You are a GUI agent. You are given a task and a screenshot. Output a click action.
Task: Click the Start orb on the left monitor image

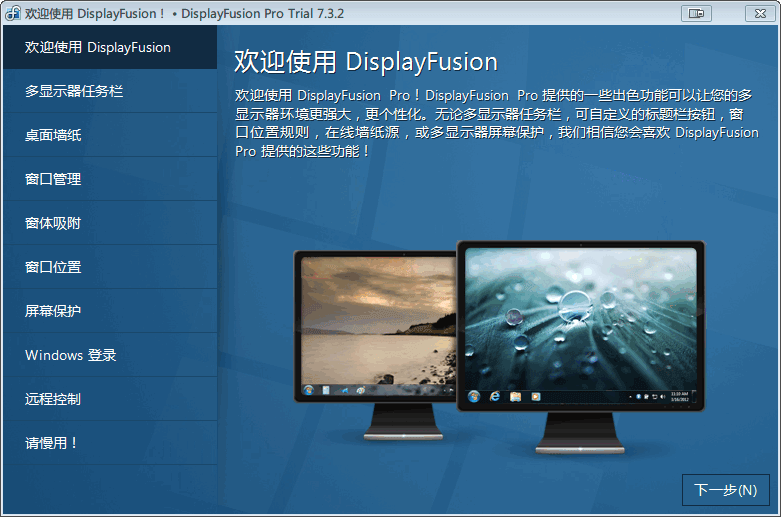309,387
